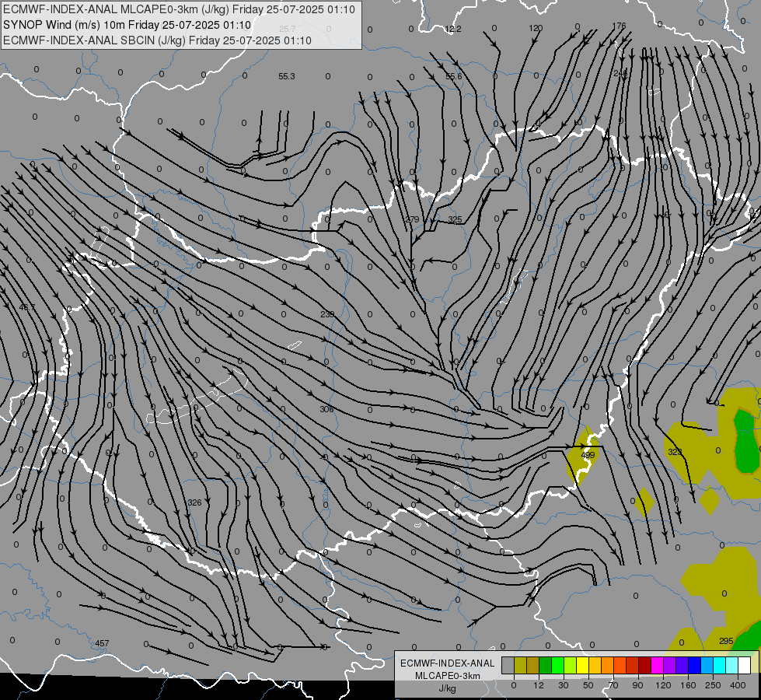Click the legend tick label 90

tap(637, 685)
